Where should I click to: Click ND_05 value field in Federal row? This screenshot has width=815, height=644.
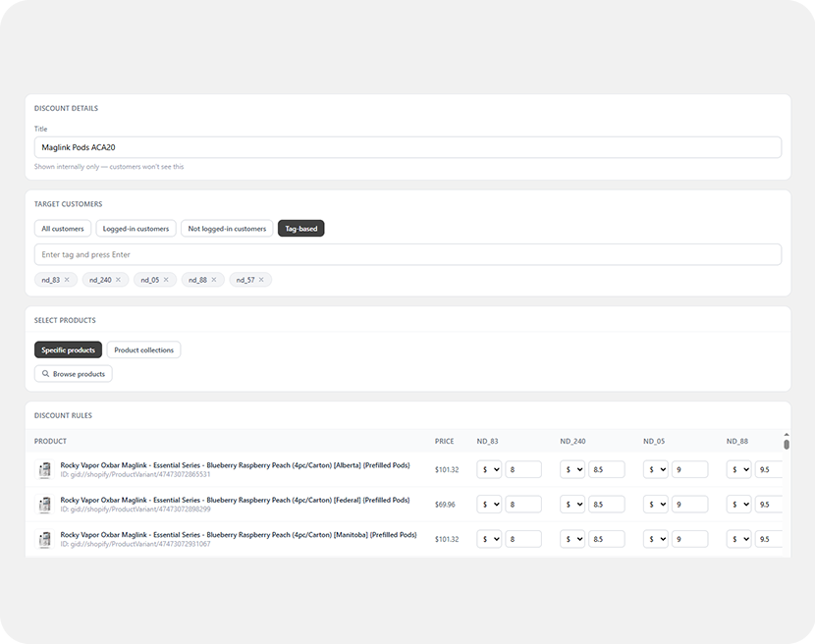(x=689, y=505)
